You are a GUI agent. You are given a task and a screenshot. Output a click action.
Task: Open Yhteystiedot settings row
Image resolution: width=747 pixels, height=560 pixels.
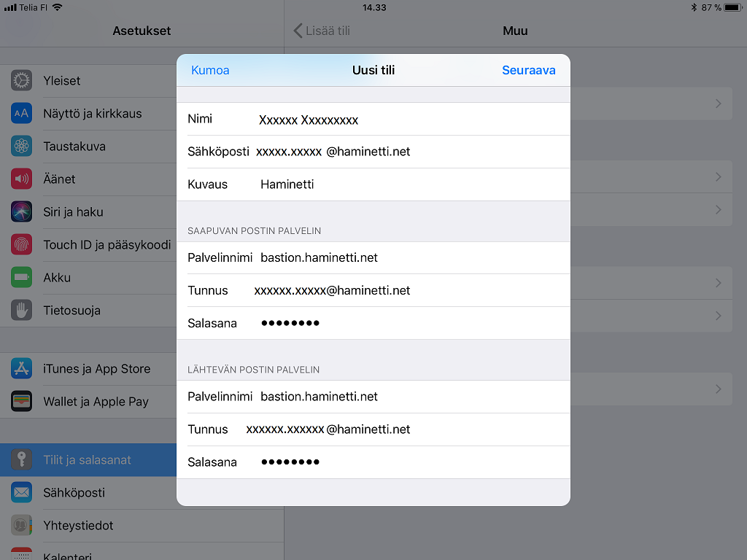(x=88, y=525)
